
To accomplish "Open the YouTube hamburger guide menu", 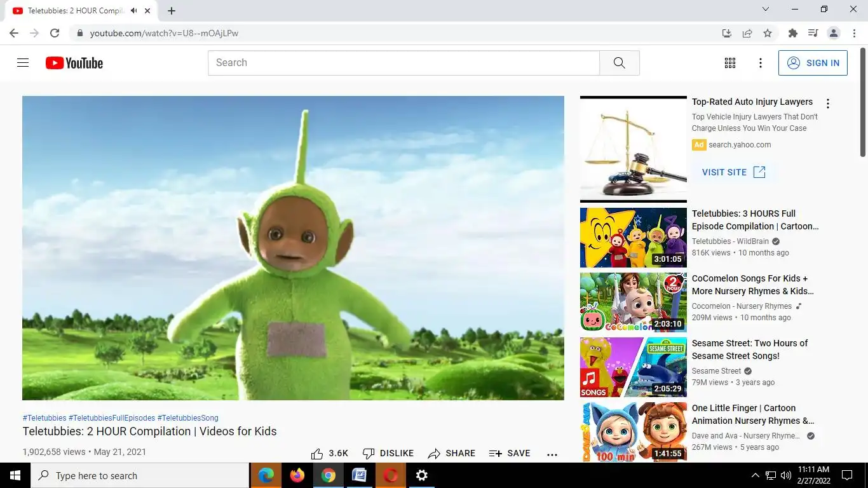I will 23,63.
